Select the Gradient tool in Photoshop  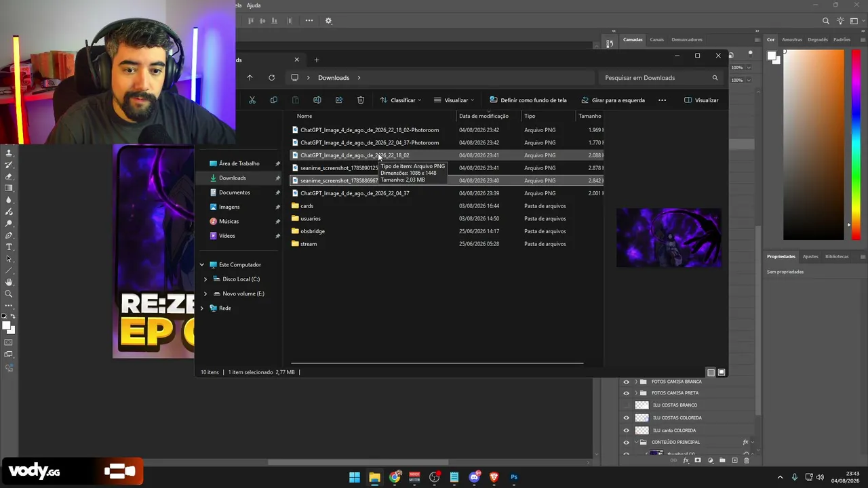pos(9,188)
